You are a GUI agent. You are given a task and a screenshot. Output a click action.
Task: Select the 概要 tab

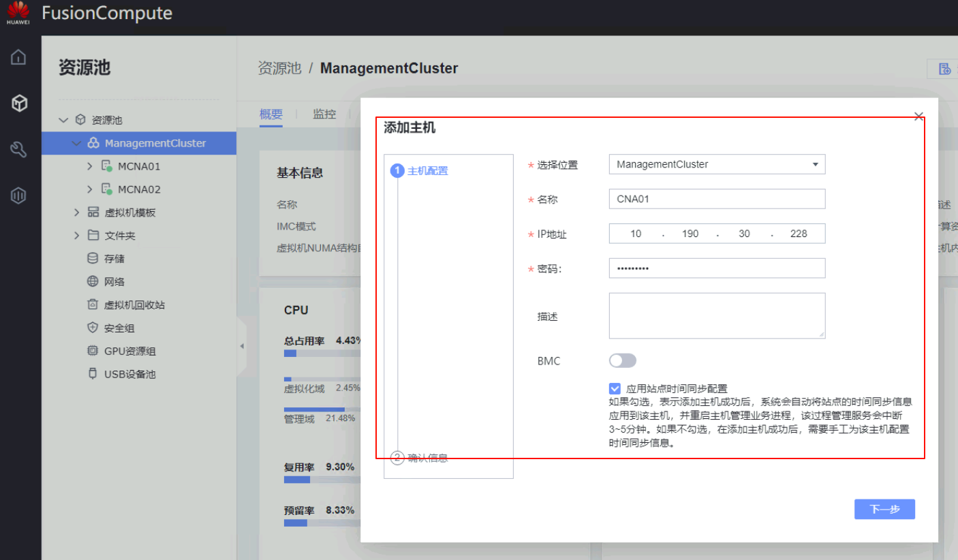tap(271, 114)
